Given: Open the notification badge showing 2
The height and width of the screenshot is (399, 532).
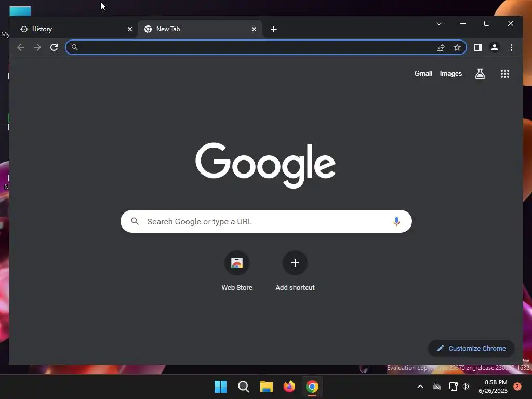Looking at the screenshot, I should [x=517, y=387].
